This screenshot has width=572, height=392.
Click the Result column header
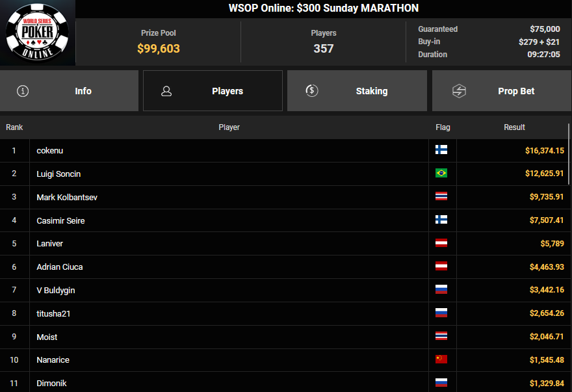click(514, 127)
